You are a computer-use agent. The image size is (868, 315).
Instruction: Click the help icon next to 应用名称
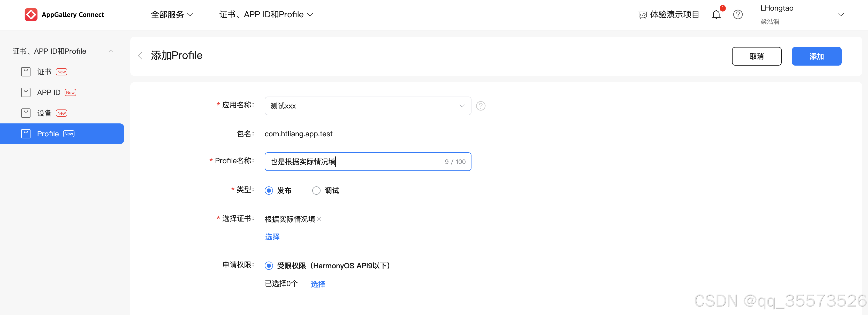click(x=481, y=106)
